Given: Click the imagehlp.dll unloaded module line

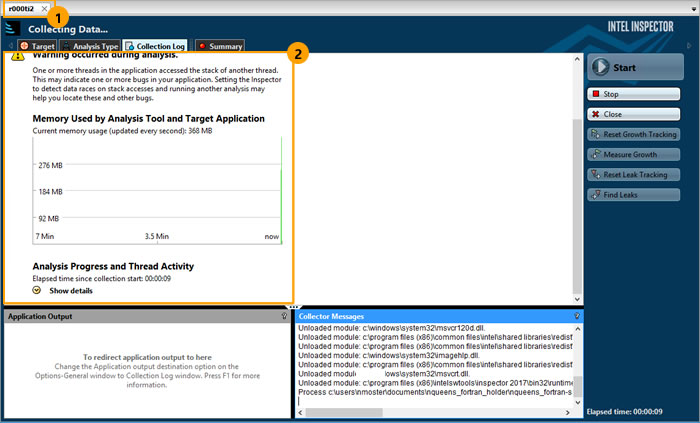Looking at the screenshot, I should tap(389, 356).
